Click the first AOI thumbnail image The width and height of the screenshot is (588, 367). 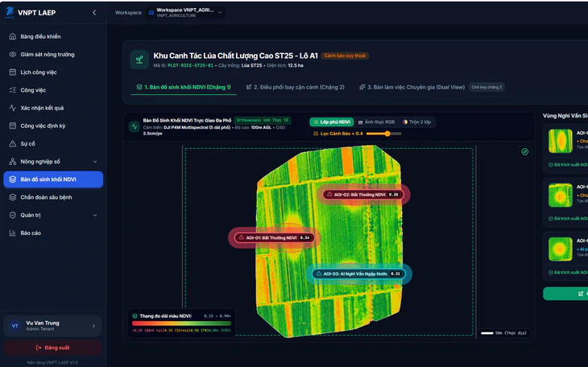pyautogui.click(x=561, y=141)
